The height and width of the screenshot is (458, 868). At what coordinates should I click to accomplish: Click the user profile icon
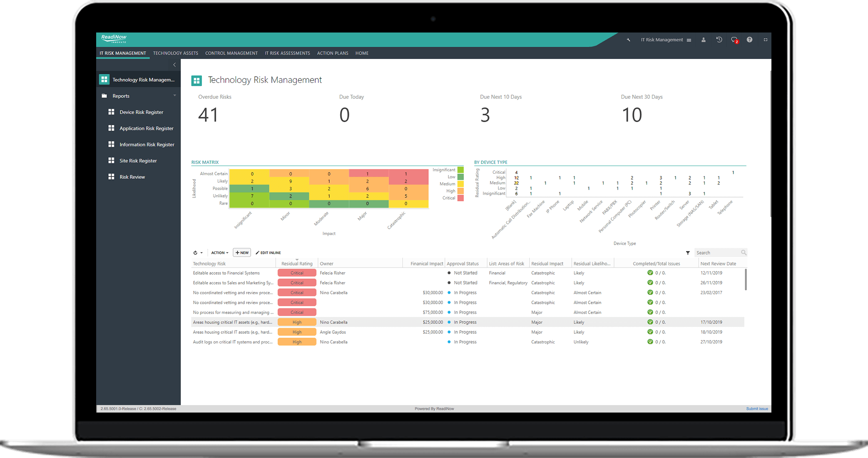(703, 40)
